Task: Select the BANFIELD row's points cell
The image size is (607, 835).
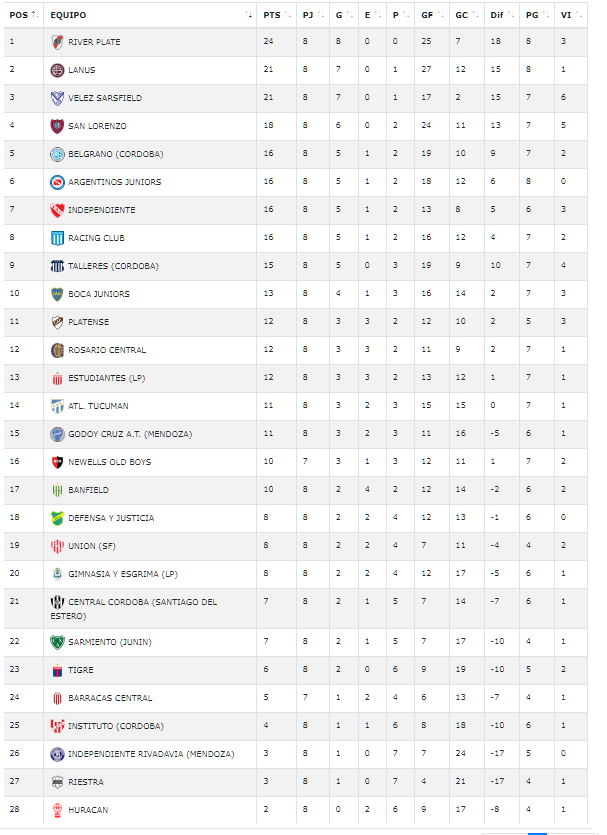Action: pyautogui.click(x=268, y=490)
